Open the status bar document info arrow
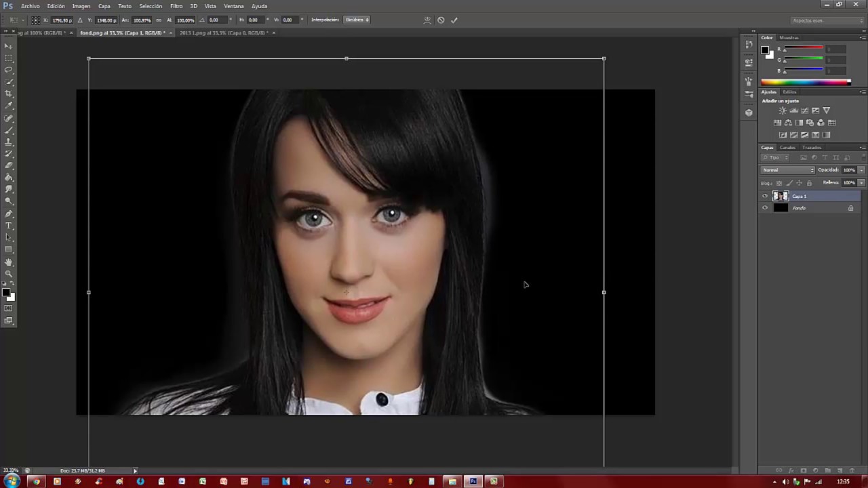Image resolution: width=868 pixels, height=488 pixels. 135,470
